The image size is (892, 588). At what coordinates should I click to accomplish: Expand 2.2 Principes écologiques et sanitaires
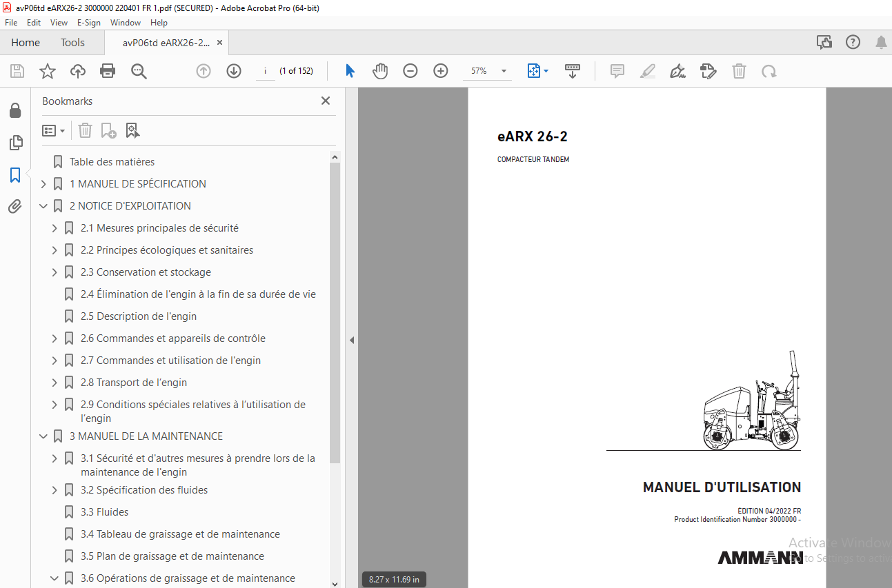click(54, 250)
